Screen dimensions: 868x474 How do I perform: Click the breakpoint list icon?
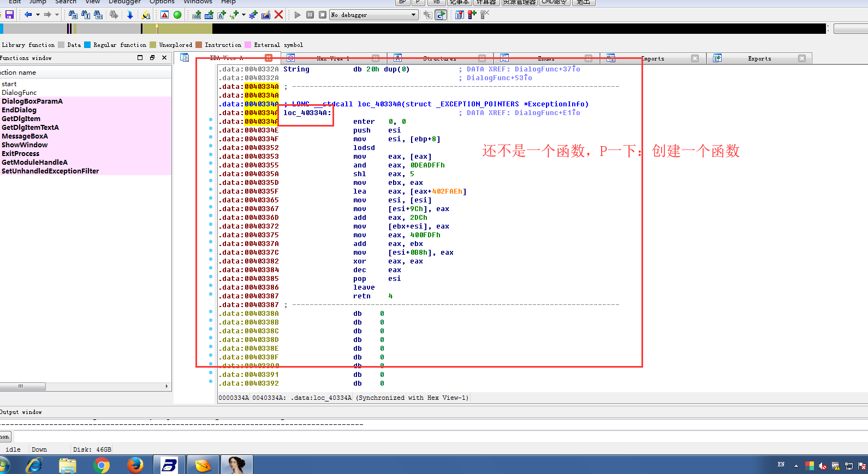460,15
